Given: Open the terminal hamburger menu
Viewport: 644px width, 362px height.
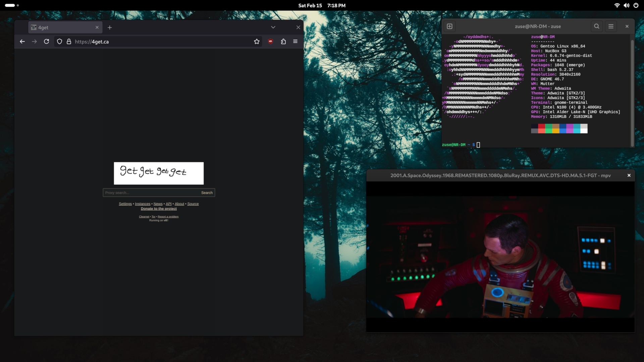Looking at the screenshot, I should pos(611,26).
